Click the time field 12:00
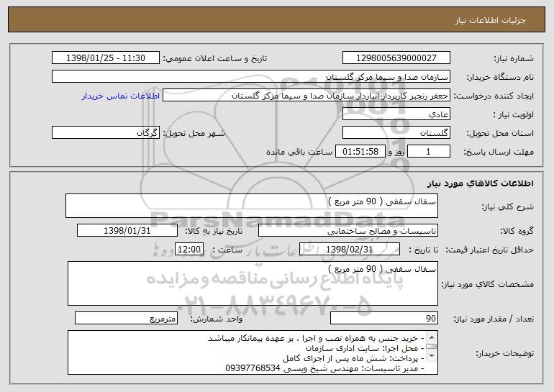 [x=189, y=249]
